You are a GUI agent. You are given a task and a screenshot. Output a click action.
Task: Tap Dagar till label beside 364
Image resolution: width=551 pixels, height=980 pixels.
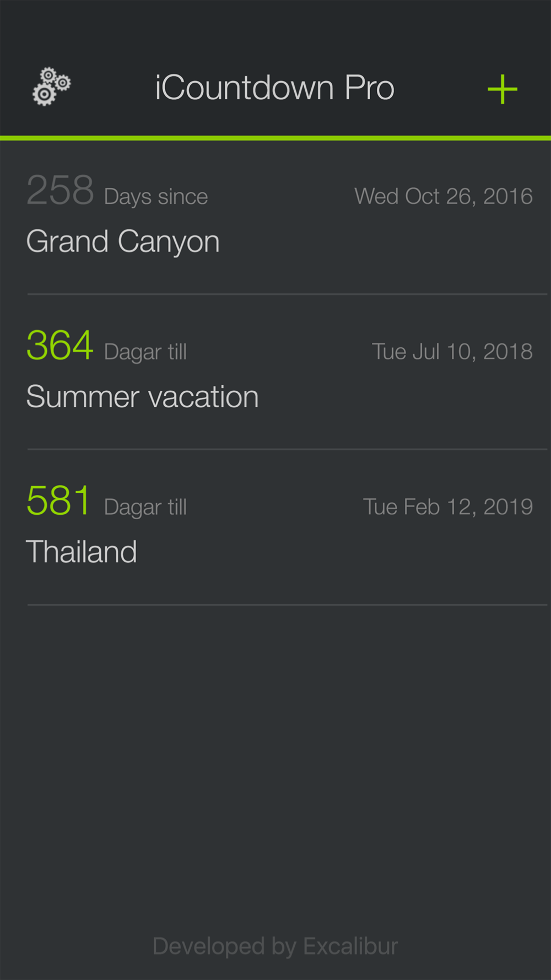145,352
